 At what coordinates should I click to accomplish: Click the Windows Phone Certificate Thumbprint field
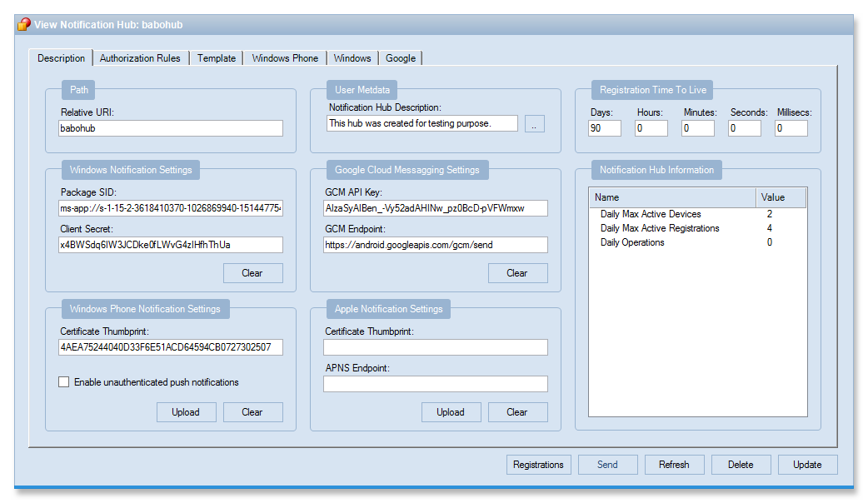(171, 347)
